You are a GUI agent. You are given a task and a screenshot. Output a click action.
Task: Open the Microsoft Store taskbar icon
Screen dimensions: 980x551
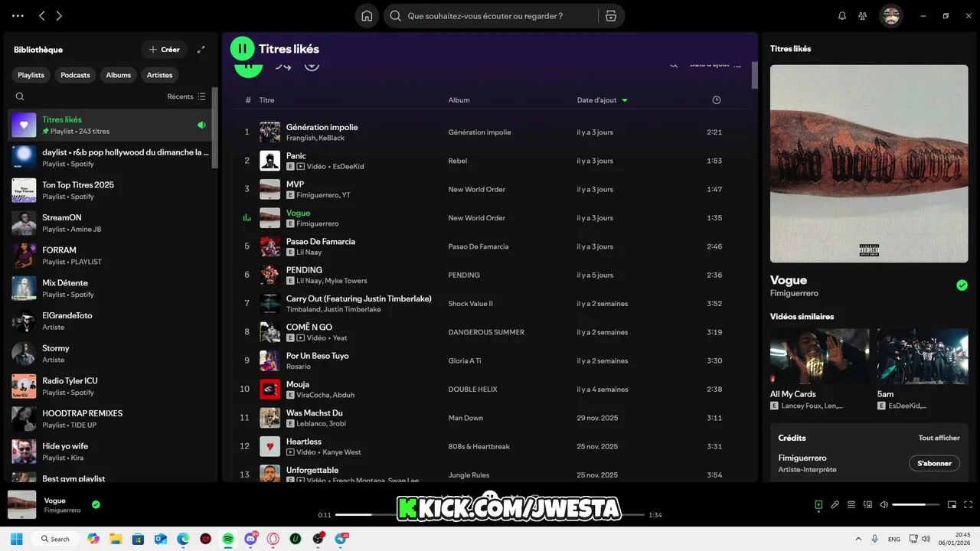pyautogui.click(x=138, y=539)
